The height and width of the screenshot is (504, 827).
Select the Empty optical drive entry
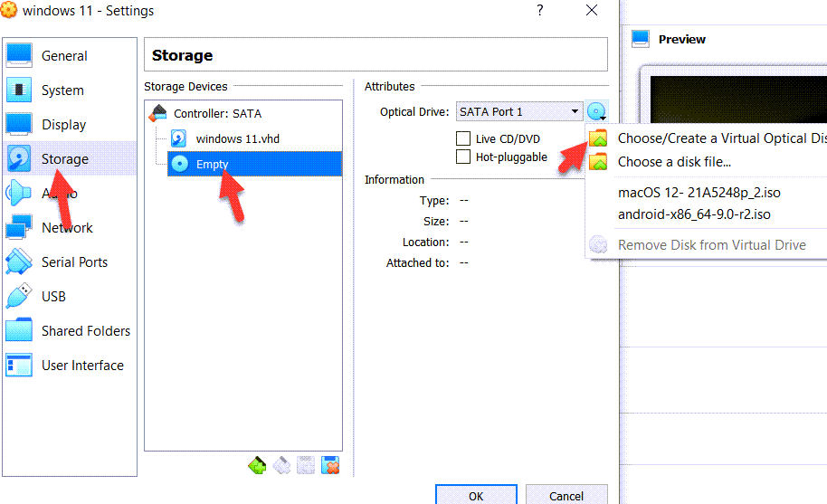pyautogui.click(x=255, y=164)
